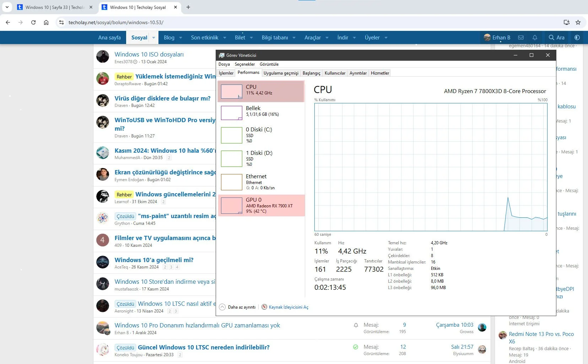
Task: Expand the Blog dropdown arrow
Action: click(180, 38)
